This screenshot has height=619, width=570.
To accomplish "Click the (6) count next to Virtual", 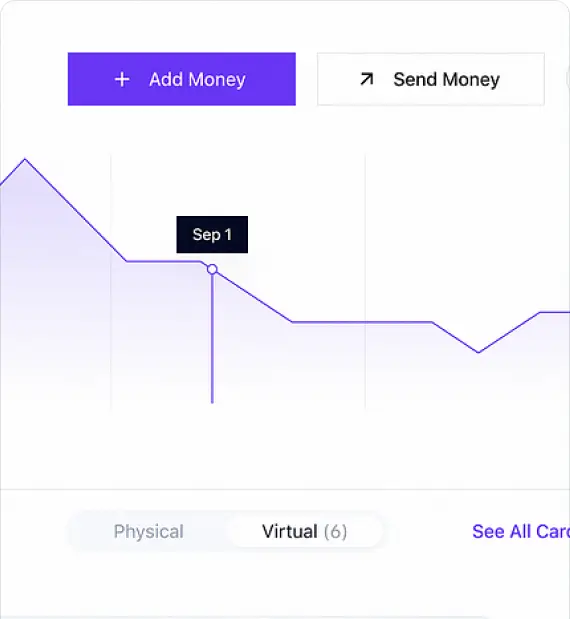I will (336, 531).
